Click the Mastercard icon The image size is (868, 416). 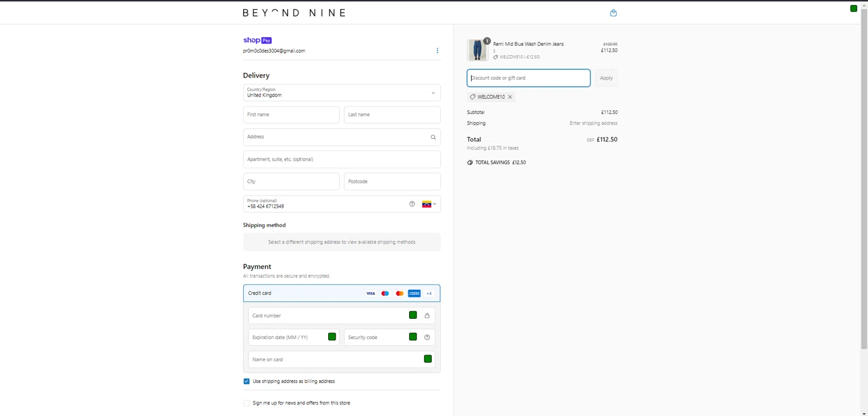point(399,293)
